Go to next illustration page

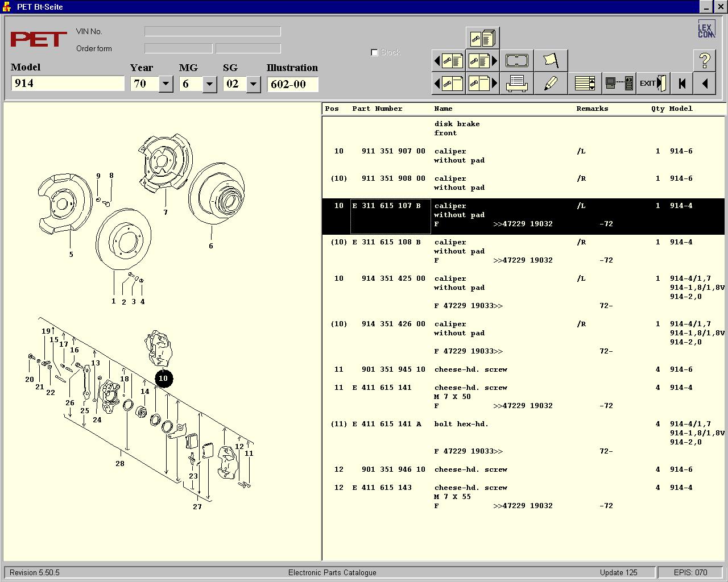[482, 84]
